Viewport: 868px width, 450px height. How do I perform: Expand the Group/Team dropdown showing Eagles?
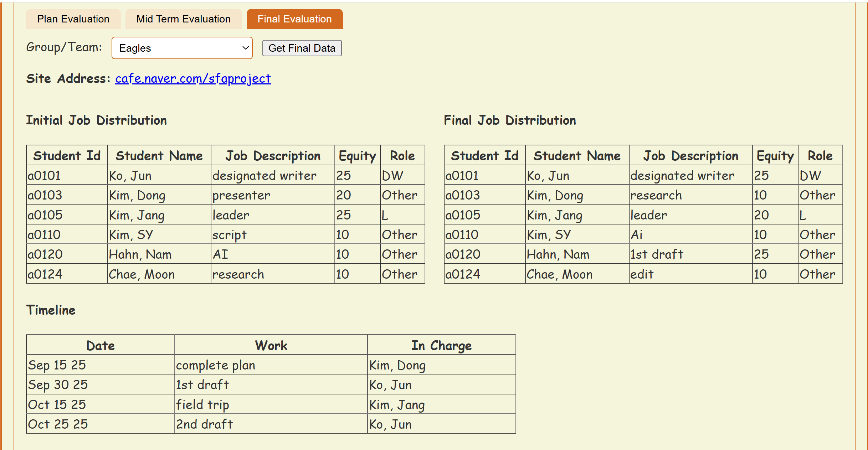182,48
